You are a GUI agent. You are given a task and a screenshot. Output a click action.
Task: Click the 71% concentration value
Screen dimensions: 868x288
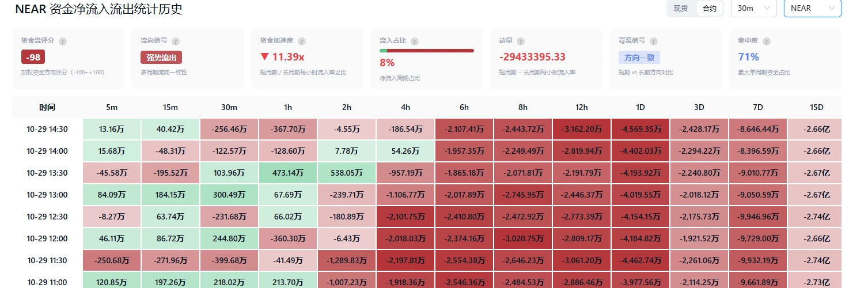pyautogui.click(x=748, y=57)
